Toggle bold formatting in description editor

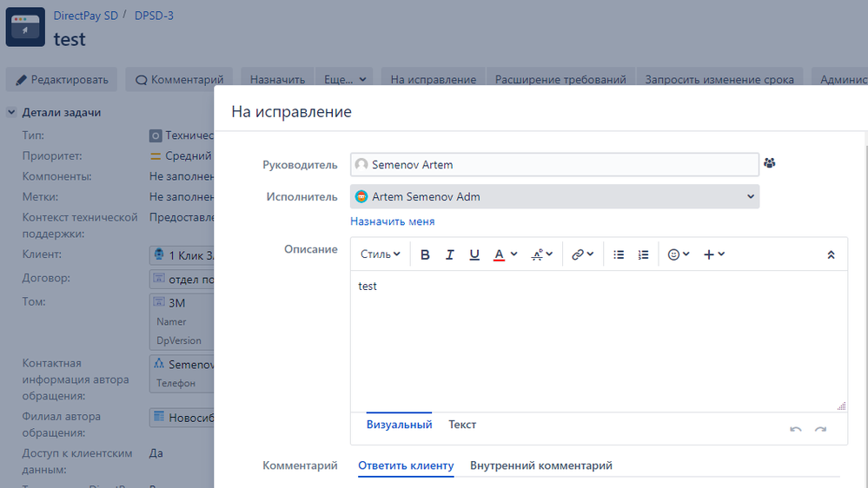[x=425, y=254]
